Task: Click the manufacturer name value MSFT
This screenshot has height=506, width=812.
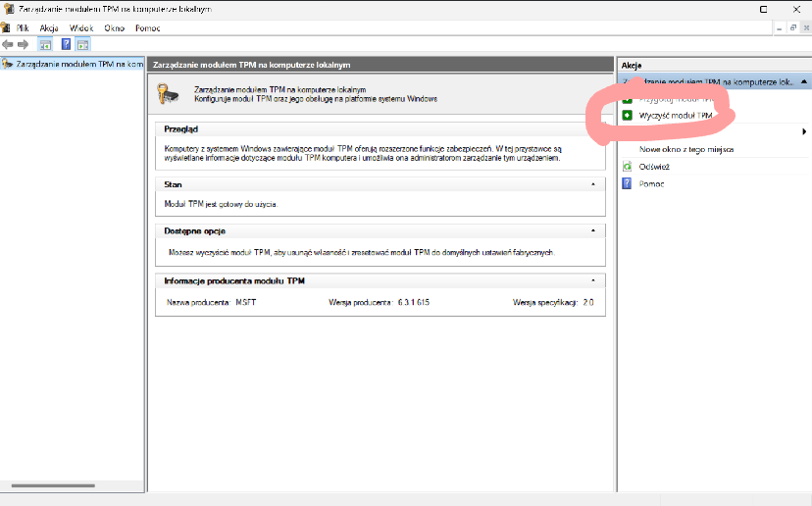Action: 246,302
